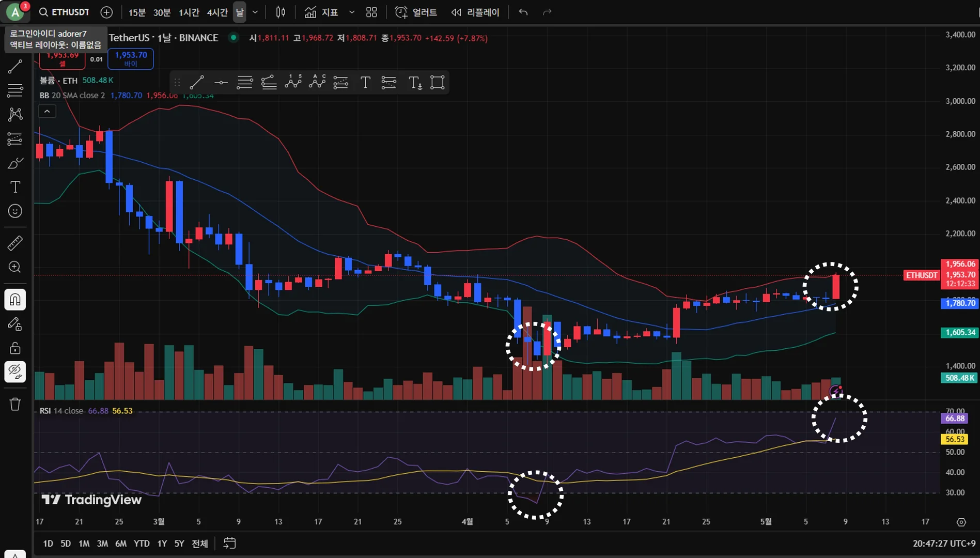Viewport: 980px width, 558px height.
Task: Open the pattern tools in left sidebar
Action: [15, 114]
